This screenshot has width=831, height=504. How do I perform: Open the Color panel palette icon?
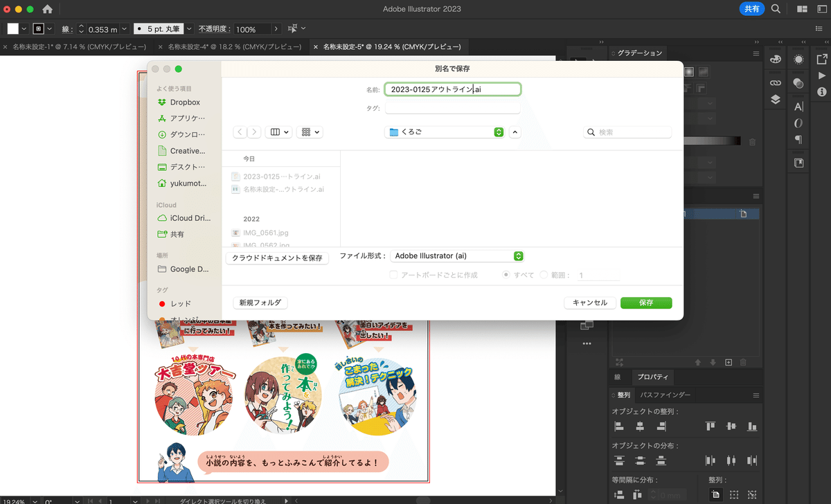click(776, 60)
